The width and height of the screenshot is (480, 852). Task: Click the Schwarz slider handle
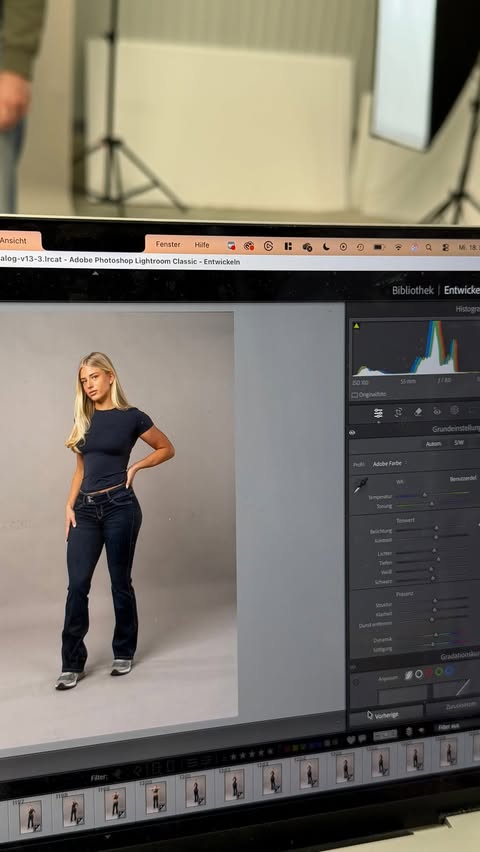(431, 579)
